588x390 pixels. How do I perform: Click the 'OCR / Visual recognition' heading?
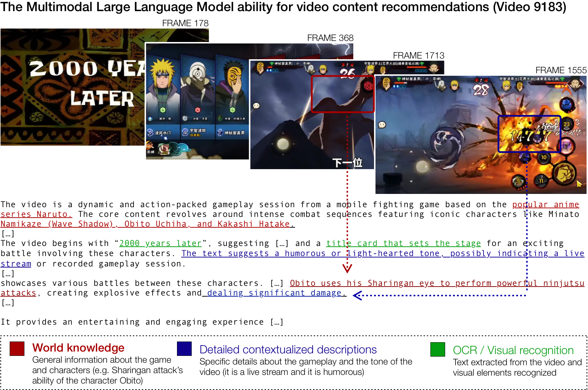pyautogui.click(x=513, y=350)
